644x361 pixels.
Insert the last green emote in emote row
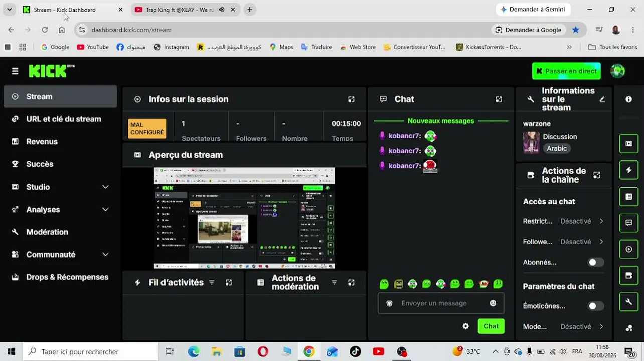tap(498, 284)
